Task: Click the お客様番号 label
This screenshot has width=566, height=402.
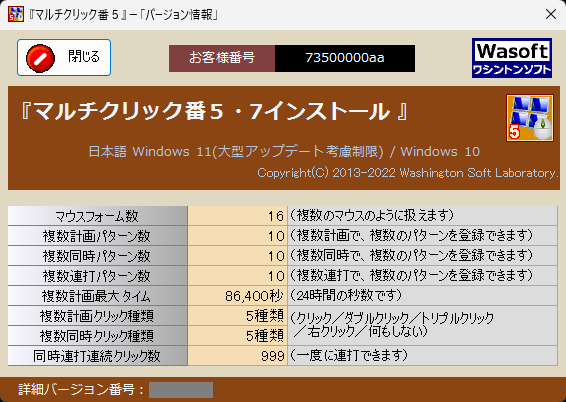Action: (222, 58)
